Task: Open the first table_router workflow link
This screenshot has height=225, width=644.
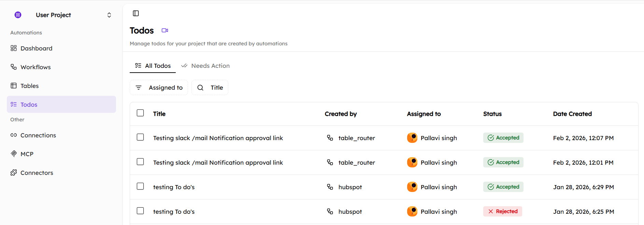Action: (356, 138)
